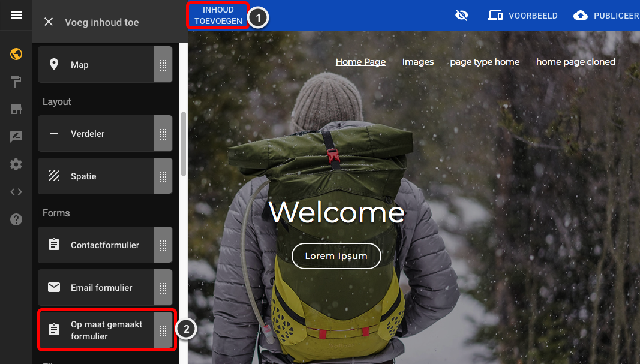Open the code editor brackets icon

tap(16, 192)
